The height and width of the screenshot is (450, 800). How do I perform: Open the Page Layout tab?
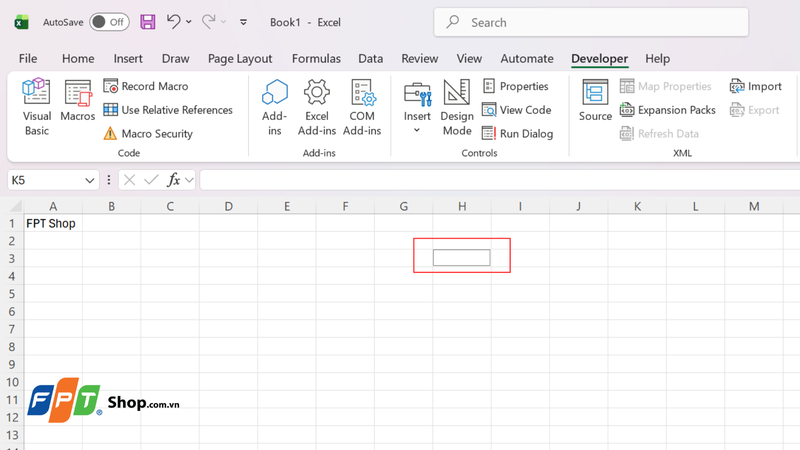(x=240, y=59)
